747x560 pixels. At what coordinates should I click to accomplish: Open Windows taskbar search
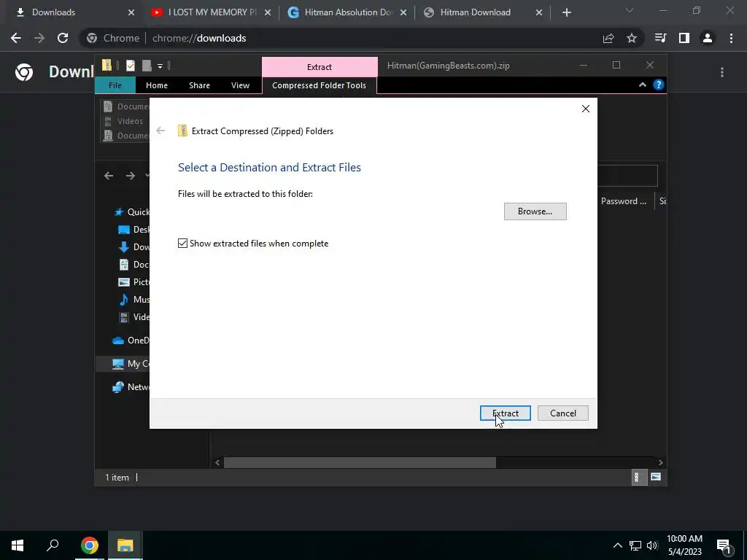53,545
